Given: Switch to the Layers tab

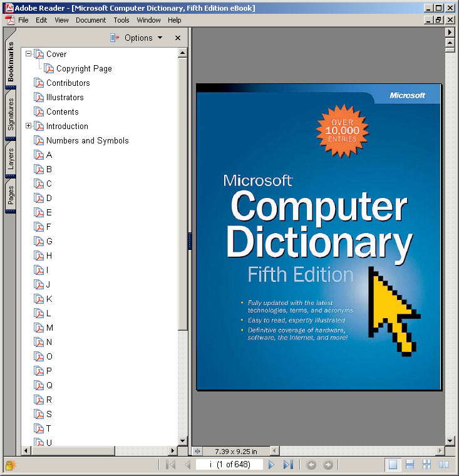Looking at the screenshot, I should pyautogui.click(x=11, y=158).
